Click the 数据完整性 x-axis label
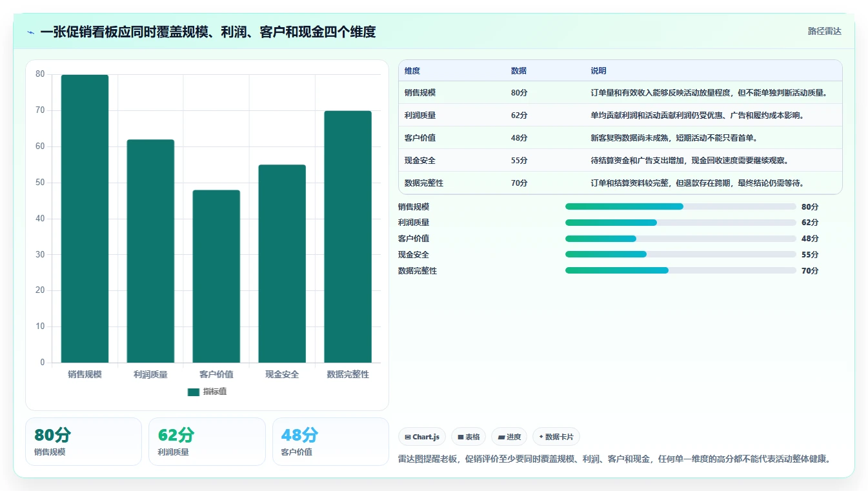Screen dimensions: 868x491 coord(348,374)
